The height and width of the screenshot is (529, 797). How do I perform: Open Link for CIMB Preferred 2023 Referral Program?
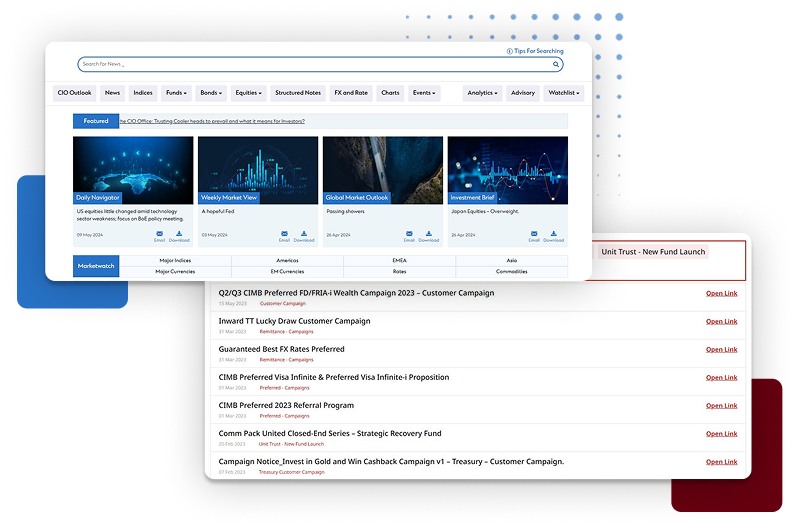tap(721, 406)
